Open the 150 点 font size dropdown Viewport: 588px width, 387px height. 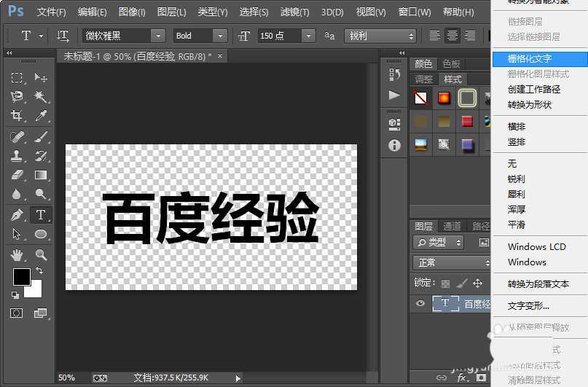tap(308, 36)
